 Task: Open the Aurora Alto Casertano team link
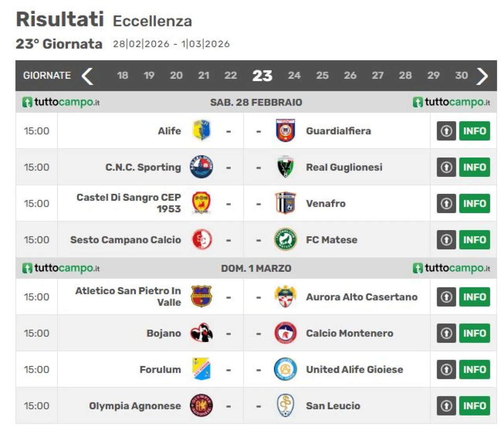tap(361, 297)
